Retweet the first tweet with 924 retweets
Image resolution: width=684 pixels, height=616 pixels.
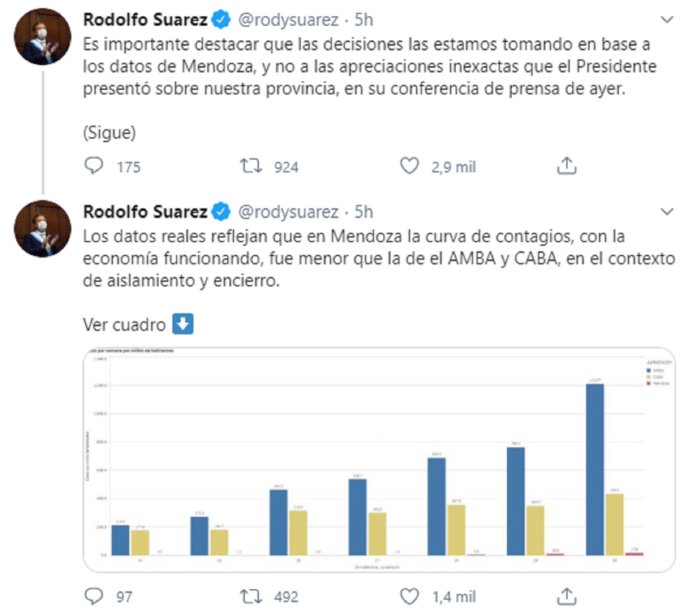point(251,166)
